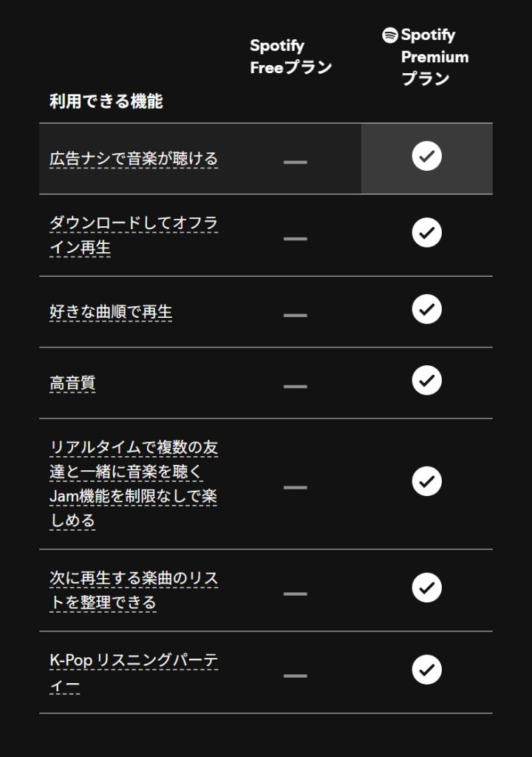Open the K-Pop リスニングパーティー feature link
This screenshot has width=532, height=757.
[x=134, y=673]
